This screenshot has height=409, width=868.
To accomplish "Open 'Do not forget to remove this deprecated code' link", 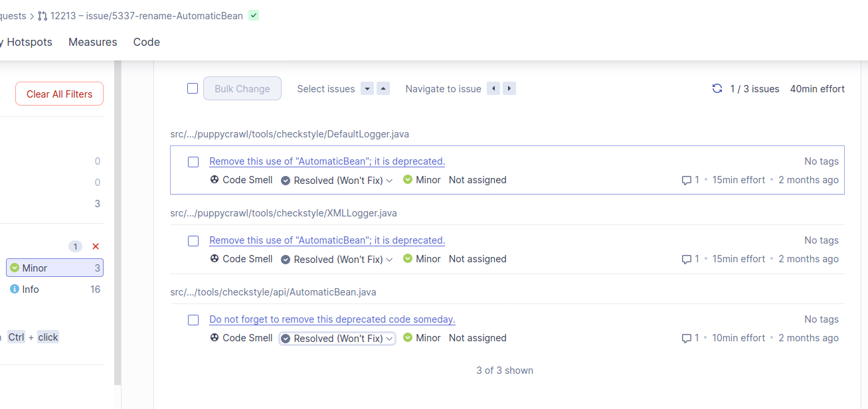I will click(x=332, y=319).
